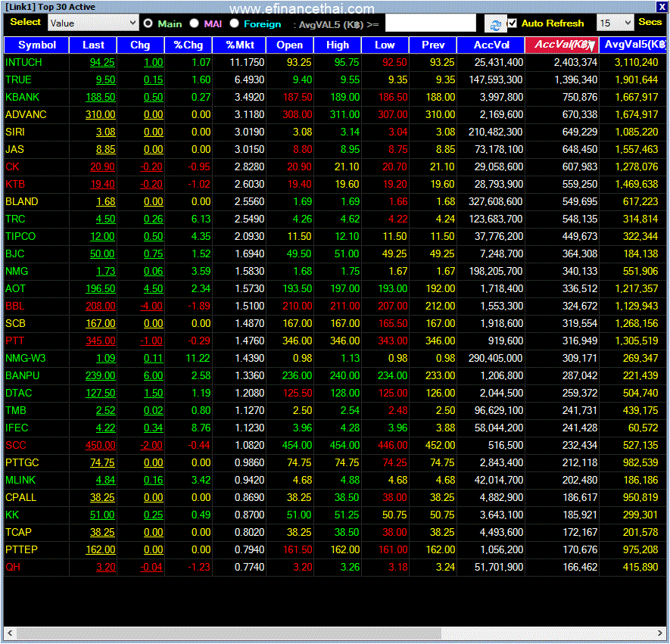Open the Value select dropdown

click(93, 23)
